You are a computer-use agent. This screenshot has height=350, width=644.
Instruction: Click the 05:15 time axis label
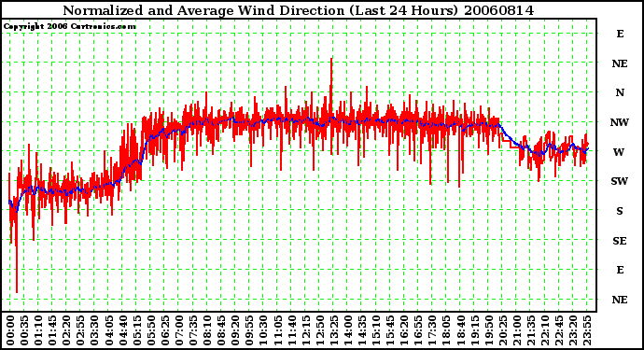[137, 330]
